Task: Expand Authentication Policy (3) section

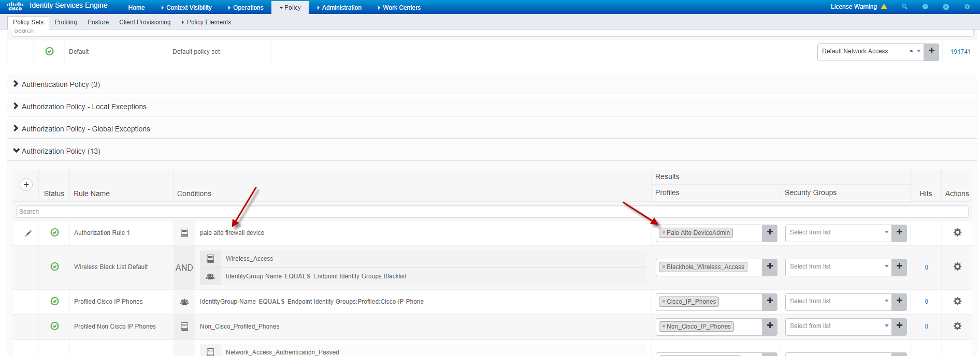Action: tap(16, 84)
